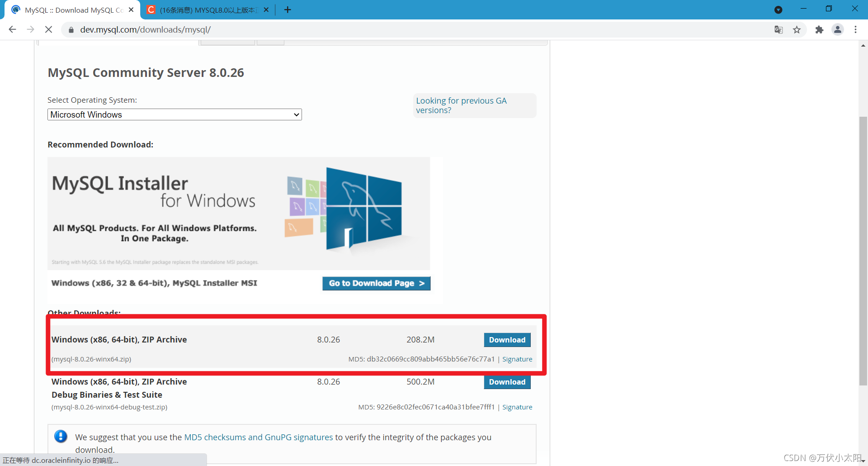Image resolution: width=868 pixels, height=466 pixels.
Task: Click the CSDN favicon on second tab
Action: 151,10
